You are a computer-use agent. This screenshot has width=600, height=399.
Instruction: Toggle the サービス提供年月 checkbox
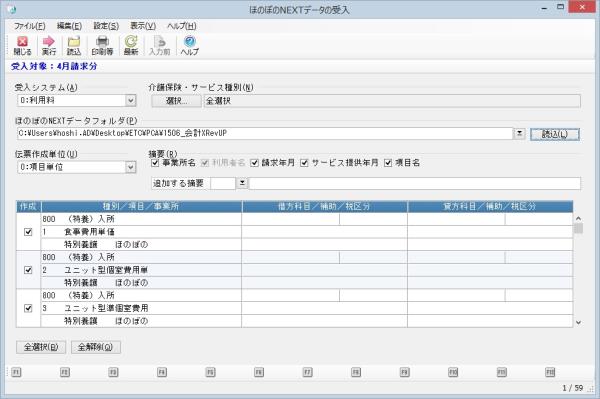point(304,163)
